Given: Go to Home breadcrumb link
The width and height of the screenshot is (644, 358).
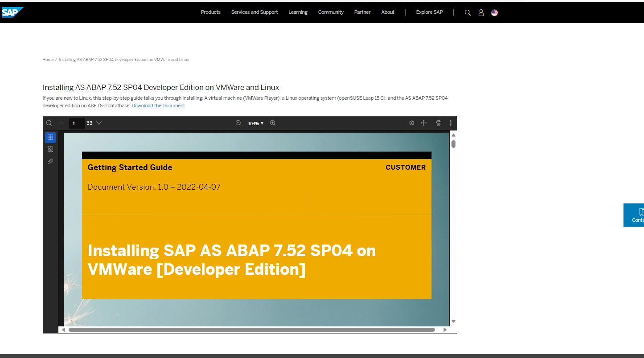Looking at the screenshot, I should click(x=48, y=60).
